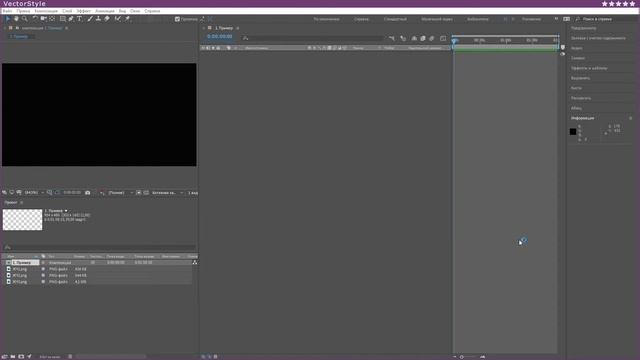Select the Type text tool
This screenshot has height=360, width=640.
coord(79,19)
